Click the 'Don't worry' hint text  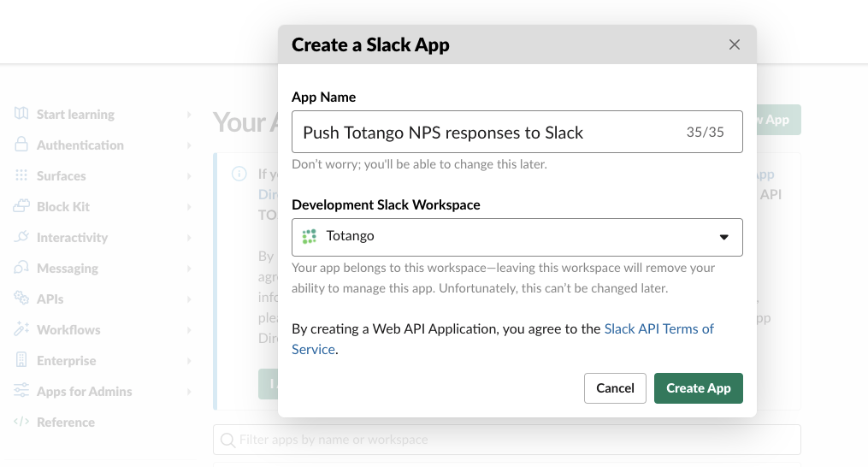click(x=419, y=164)
